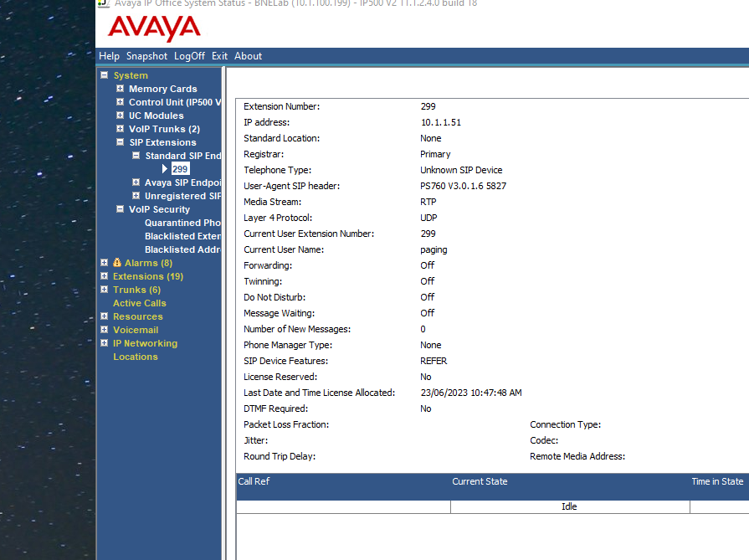
Task: Collapse the SIP Extensions node
Action: click(120, 142)
